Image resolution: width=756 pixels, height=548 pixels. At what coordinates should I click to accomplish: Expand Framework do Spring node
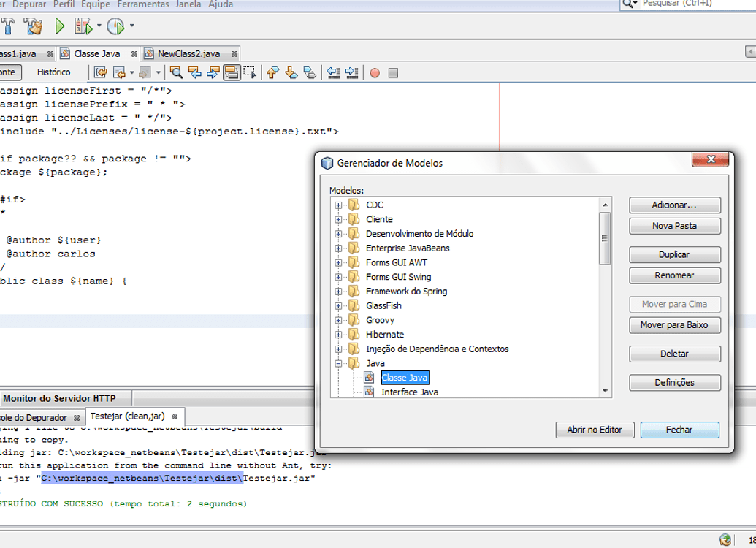[x=338, y=292]
